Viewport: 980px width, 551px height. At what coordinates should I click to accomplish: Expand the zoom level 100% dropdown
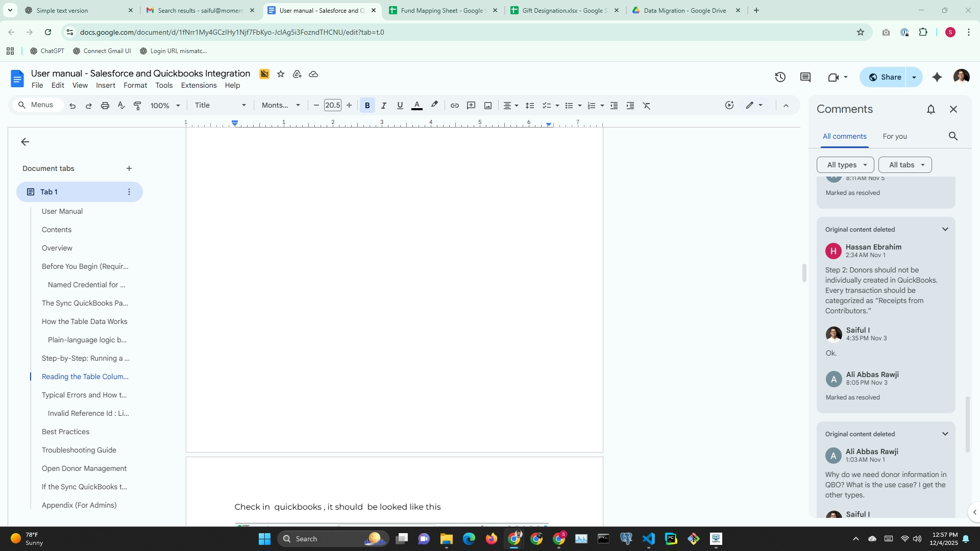tap(165, 106)
